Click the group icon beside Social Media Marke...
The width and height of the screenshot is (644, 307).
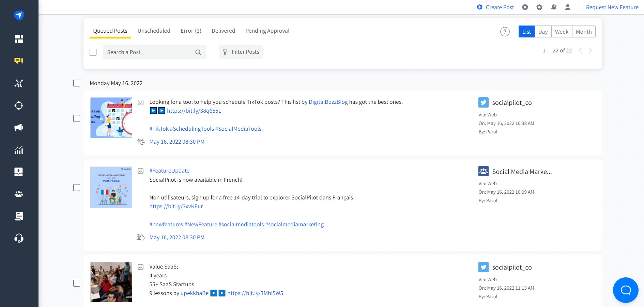(x=484, y=171)
